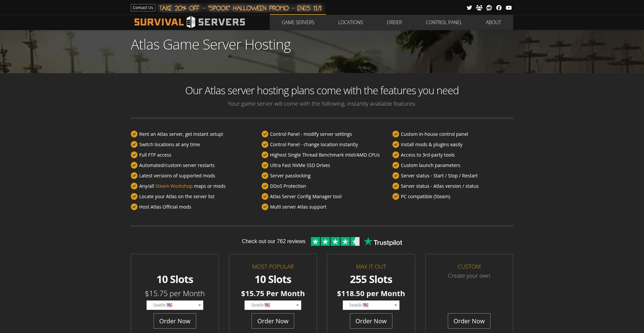Click the 'Create your own' text
644x333 pixels.
coord(469,276)
